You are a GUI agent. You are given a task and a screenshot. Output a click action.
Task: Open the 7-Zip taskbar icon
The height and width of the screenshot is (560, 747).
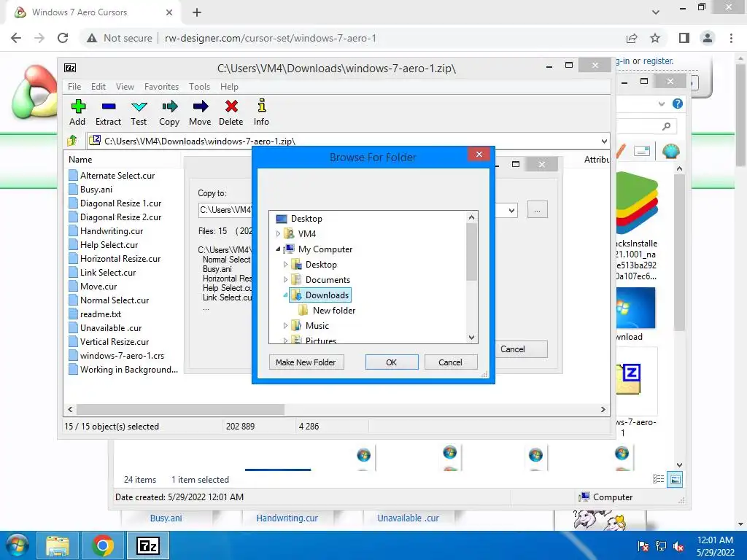tap(147, 545)
